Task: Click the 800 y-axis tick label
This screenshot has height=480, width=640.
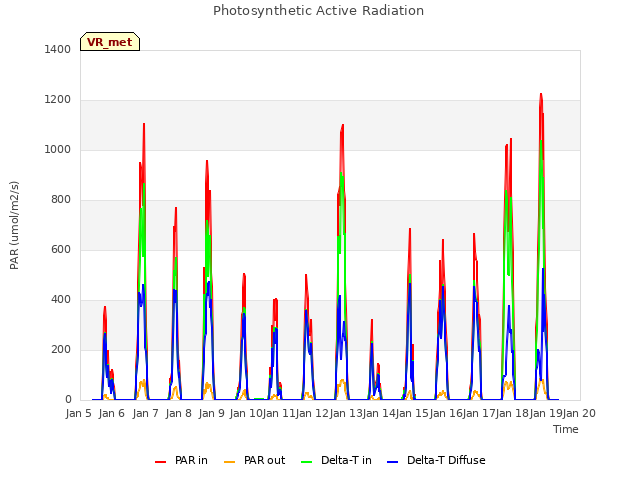Action: click(x=61, y=200)
